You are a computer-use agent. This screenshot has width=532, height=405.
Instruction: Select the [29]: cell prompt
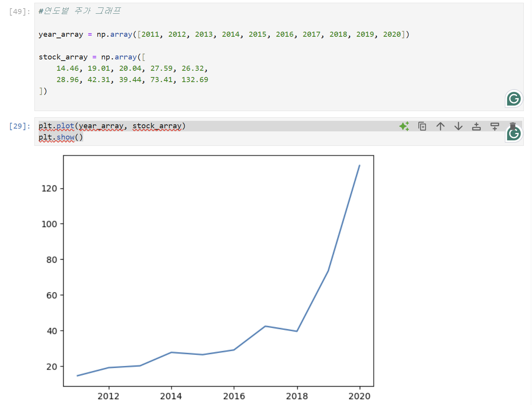click(20, 126)
